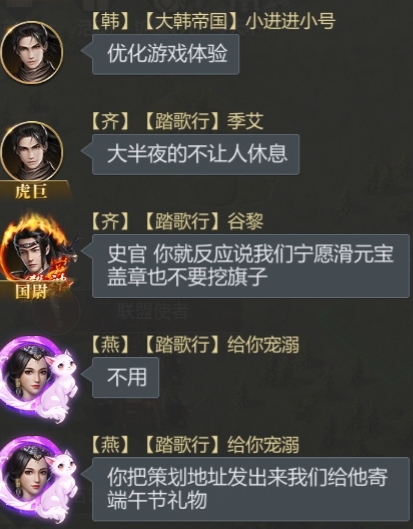The width and height of the screenshot is (413, 529).
Task: Click the 【韩】 nation tag
Action: (110, 21)
